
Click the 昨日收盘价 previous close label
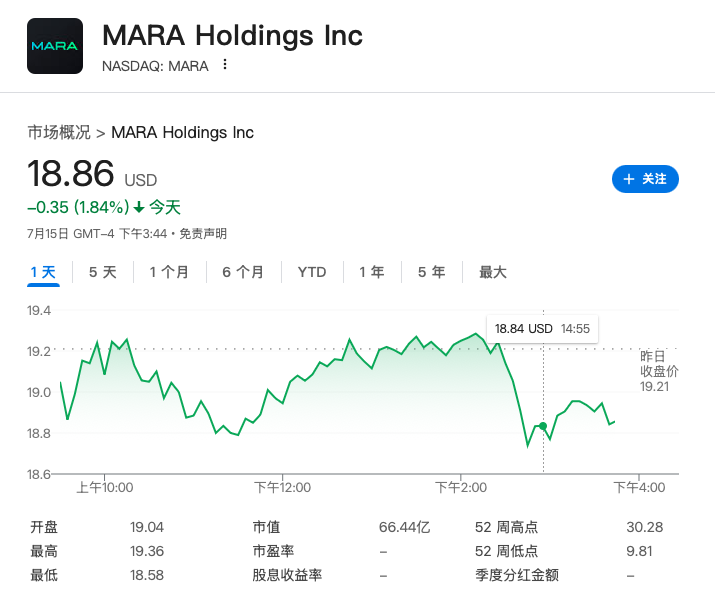point(659,364)
